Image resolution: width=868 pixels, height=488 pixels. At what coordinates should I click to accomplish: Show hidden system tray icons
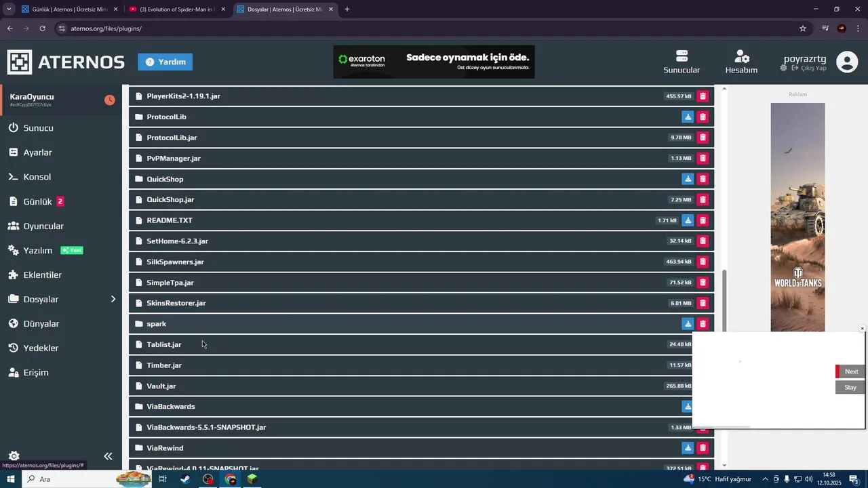click(766, 479)
